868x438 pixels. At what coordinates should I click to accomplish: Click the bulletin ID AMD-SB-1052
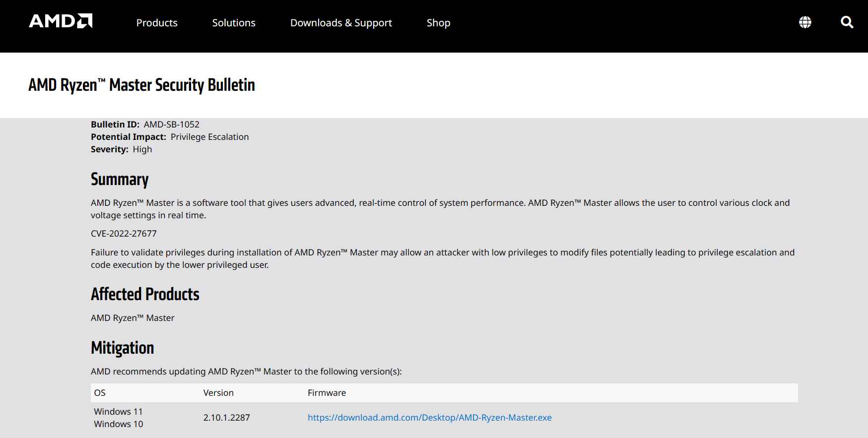click(x=171, y=125)
